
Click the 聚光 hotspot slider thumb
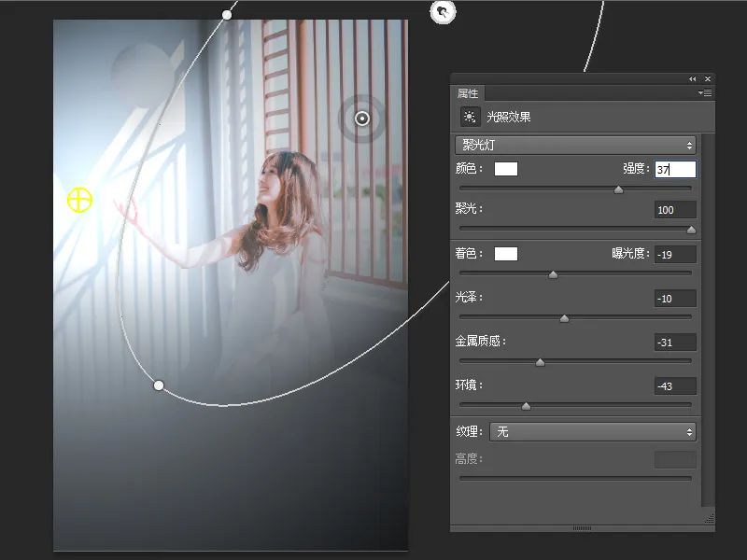tap(691, 230)
